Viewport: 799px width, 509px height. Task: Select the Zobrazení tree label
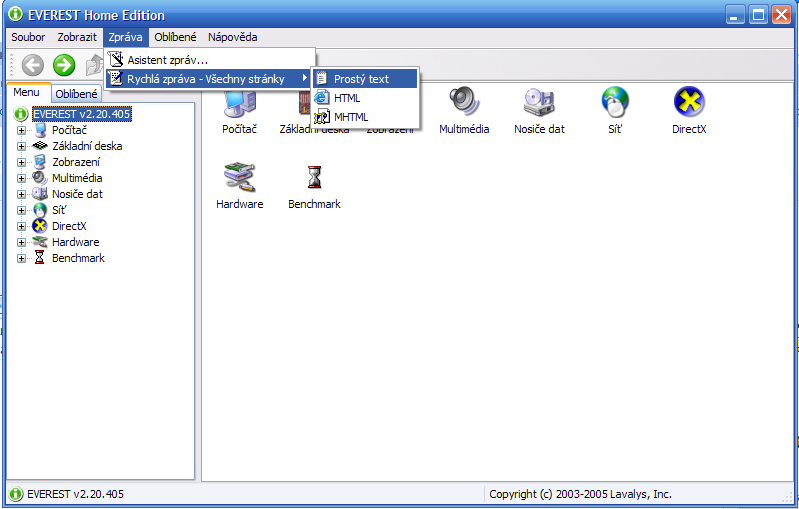point(76,162)
